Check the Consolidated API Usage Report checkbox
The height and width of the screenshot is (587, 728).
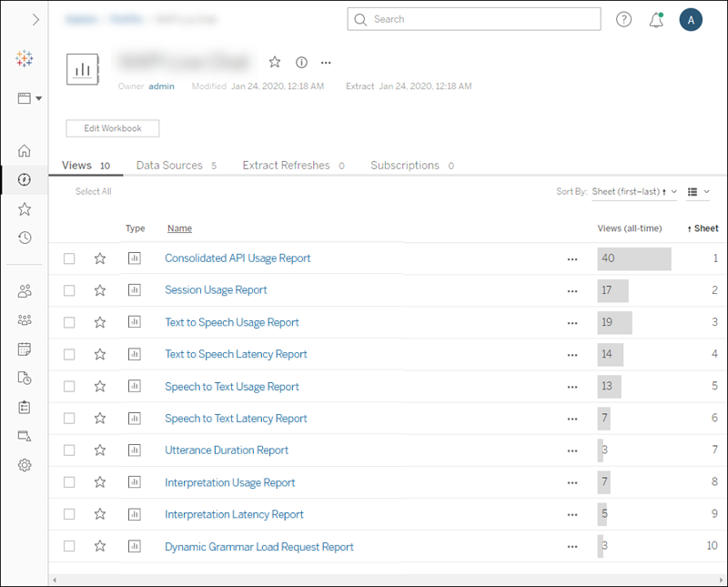(x=70, y=258)
